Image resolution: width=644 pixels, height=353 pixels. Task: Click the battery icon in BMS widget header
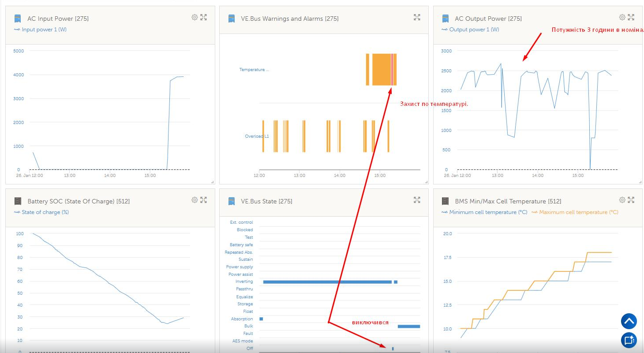(x=446, y=201)
